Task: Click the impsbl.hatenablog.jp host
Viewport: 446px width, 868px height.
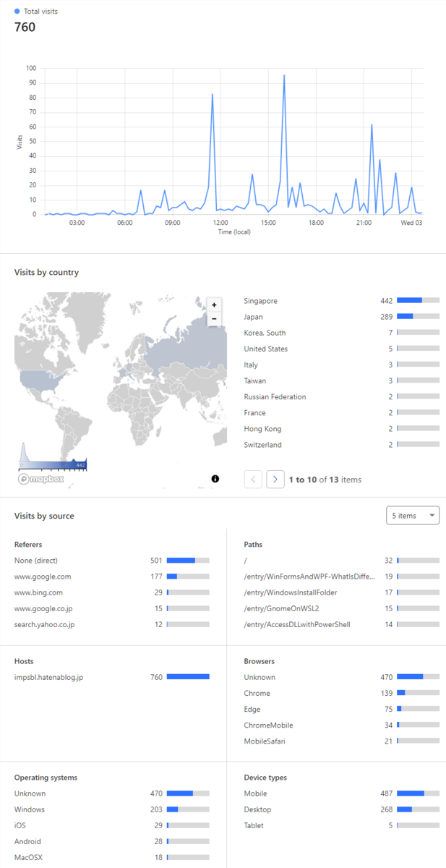Action: (112, 677)
